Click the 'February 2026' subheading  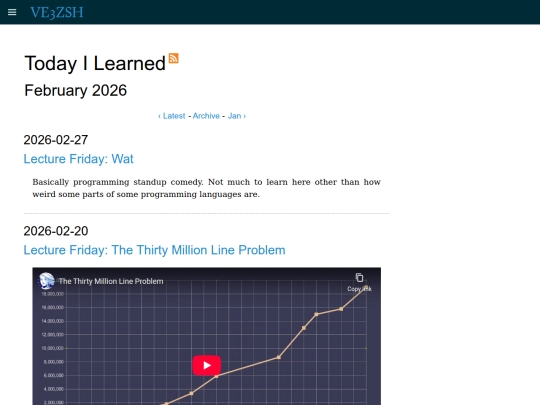coord(76,91)
